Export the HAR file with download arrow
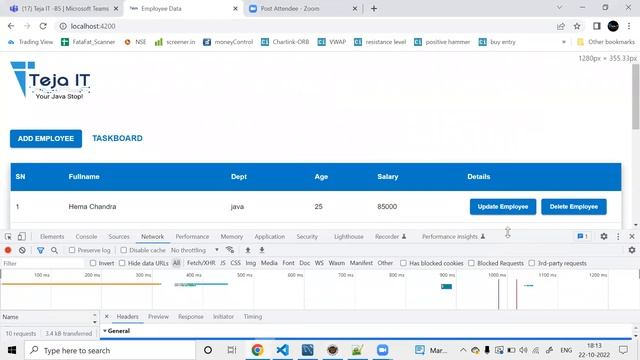Viewport: 640px width, 360px height. (262, 250)
